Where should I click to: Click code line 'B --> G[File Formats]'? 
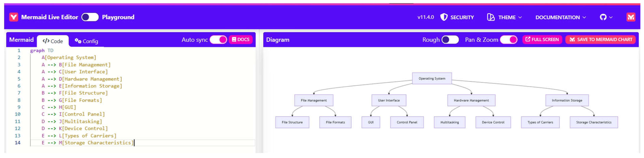click(x=72, y=100)
